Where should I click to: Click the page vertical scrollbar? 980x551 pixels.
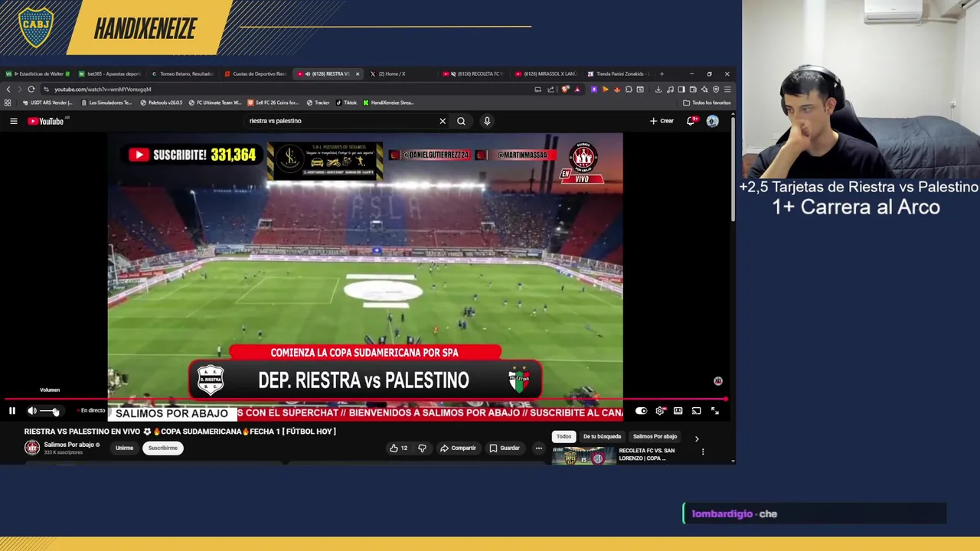click(x=733, y=168)
